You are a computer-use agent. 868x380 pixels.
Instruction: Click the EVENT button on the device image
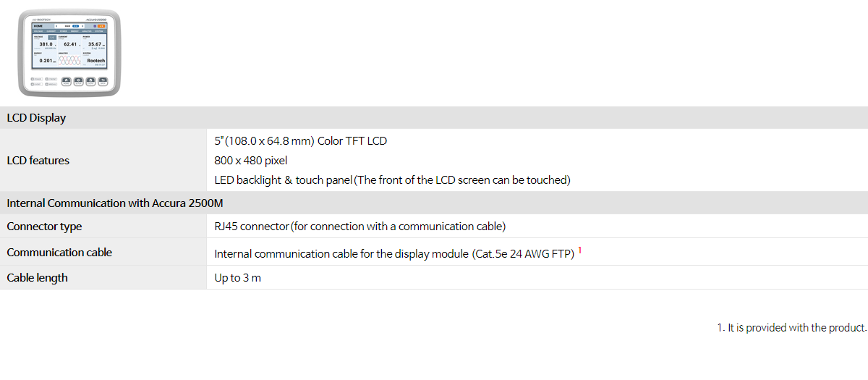click(90, 81)
